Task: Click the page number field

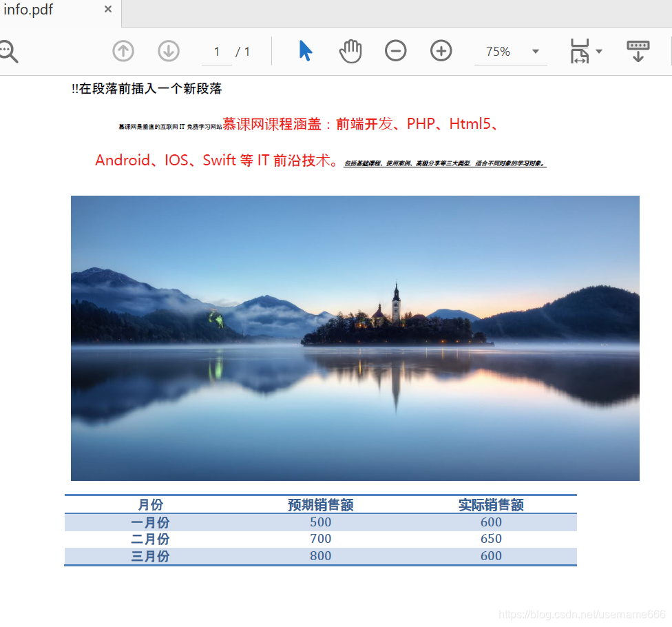Action: [217, 52]
